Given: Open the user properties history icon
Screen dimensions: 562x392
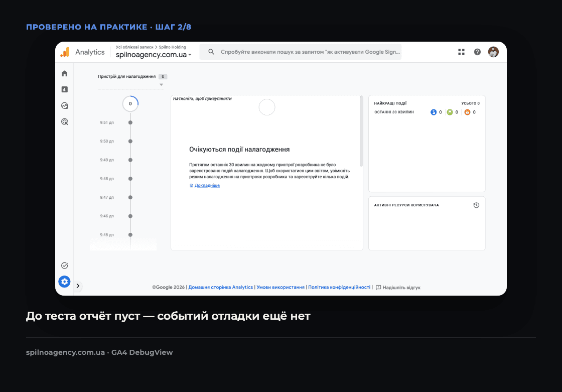Looking at the screenshot, I should click(x=476, y=205).
